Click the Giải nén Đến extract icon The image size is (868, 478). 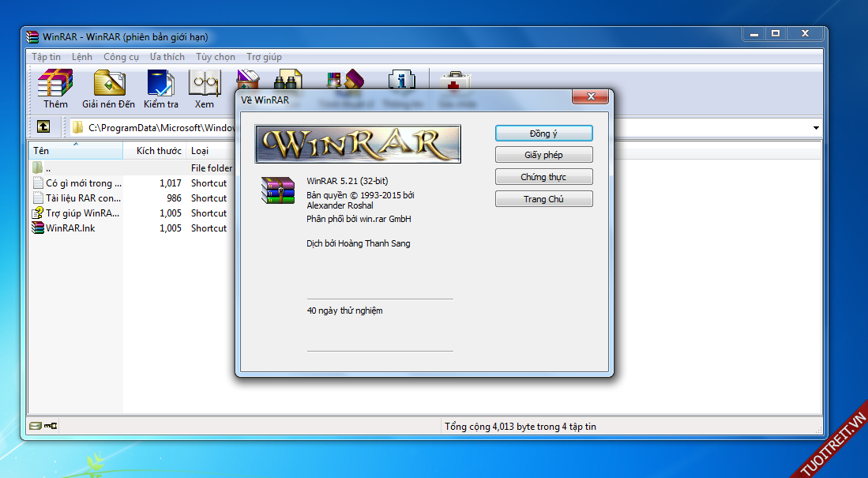(x=109, y=88)
